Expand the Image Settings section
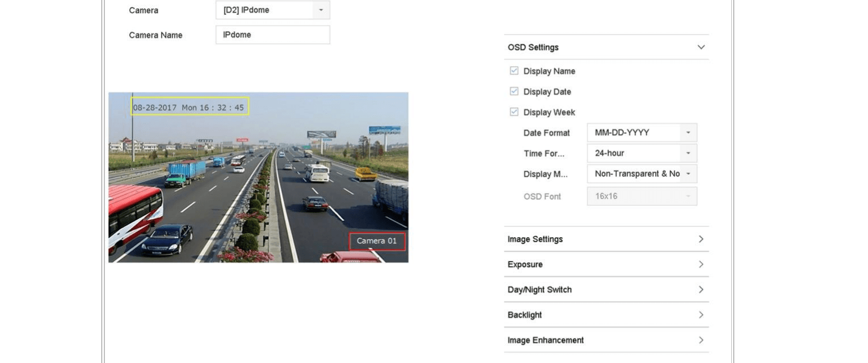 click(606, 239)
